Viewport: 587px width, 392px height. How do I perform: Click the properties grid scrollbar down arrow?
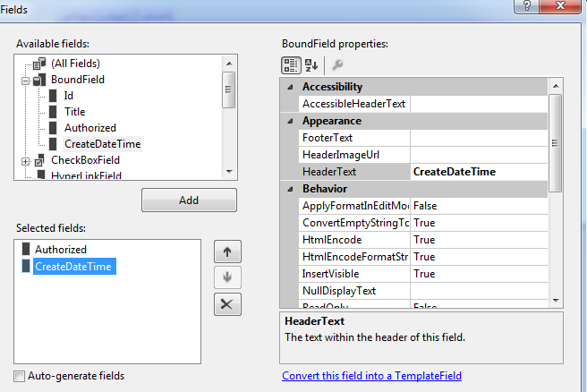coord(556,300)
